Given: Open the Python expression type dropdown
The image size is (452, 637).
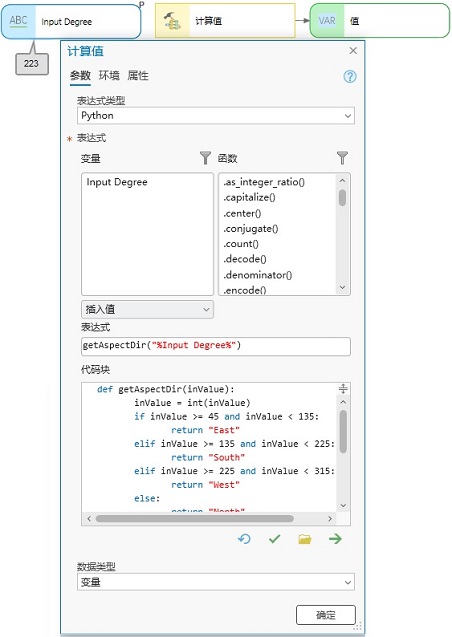Looking at the screenshot, I should 216,116.
